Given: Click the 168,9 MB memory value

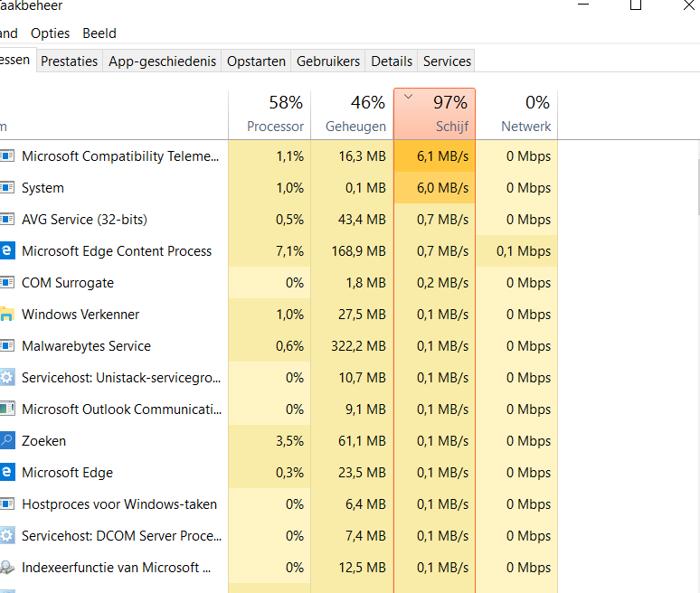Looking at the screenshot, I should coord(358,251).
